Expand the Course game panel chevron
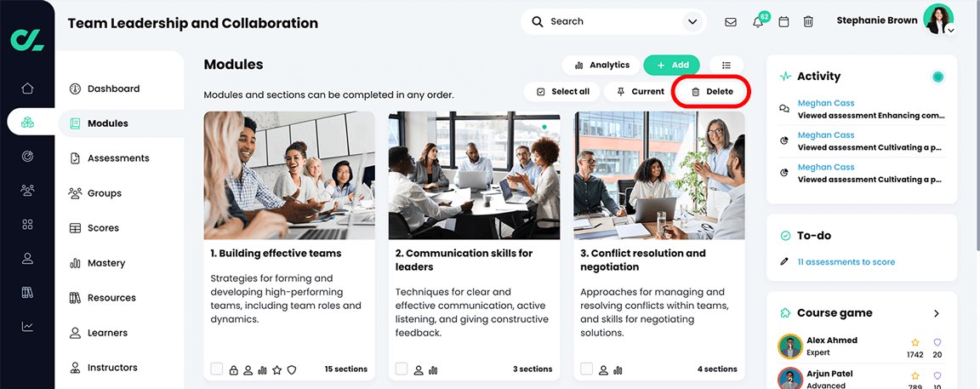This screenshot has height=389, width=980. 937,313
